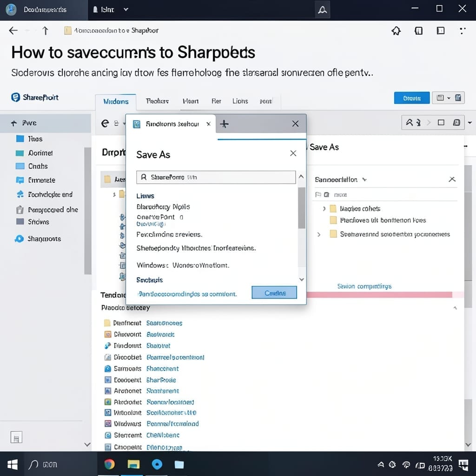Screen dimensions: 476x476
Task: Click the Save As dialog's vertical scrollbar thumb
Action: coord(301,208)
